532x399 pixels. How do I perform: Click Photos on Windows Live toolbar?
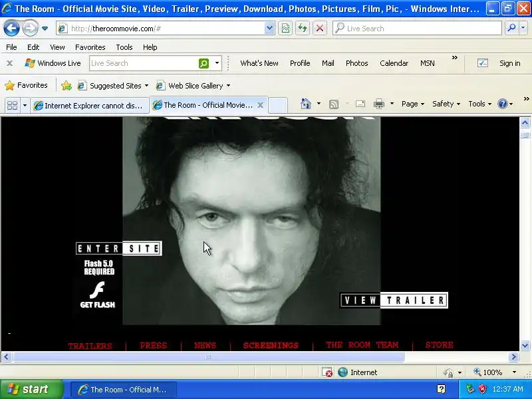[x=357, y=63]
